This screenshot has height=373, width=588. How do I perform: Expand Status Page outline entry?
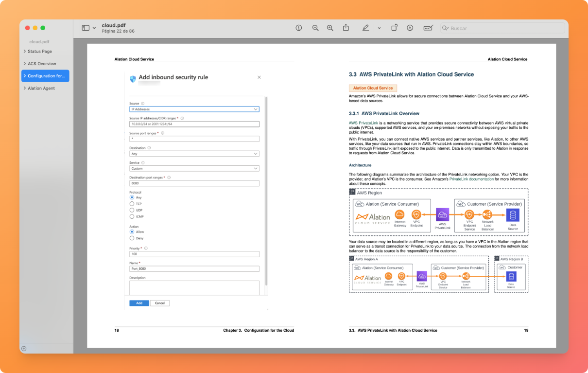[25, 51]
